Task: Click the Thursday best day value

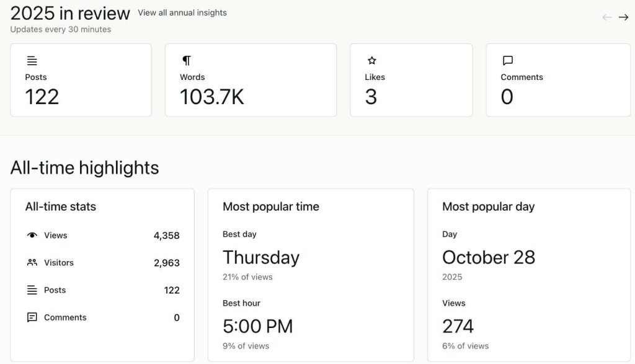Action: 261,257
